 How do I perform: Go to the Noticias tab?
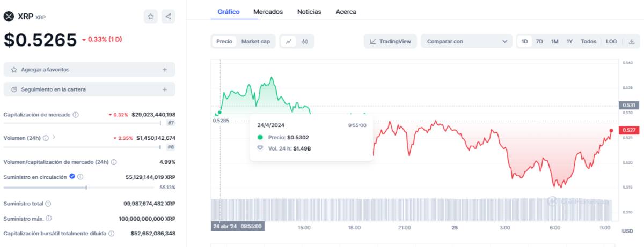point(309,12)
